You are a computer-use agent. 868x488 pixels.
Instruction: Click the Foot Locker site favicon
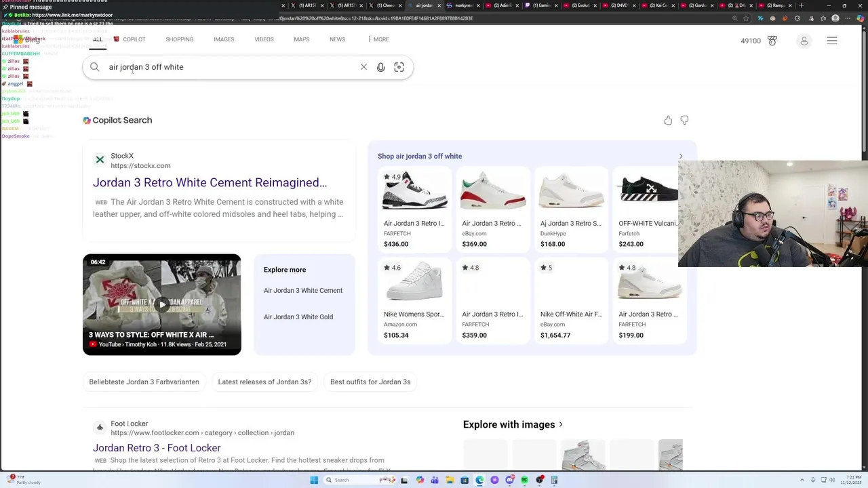pyautogui.click(x=100, y=428)
